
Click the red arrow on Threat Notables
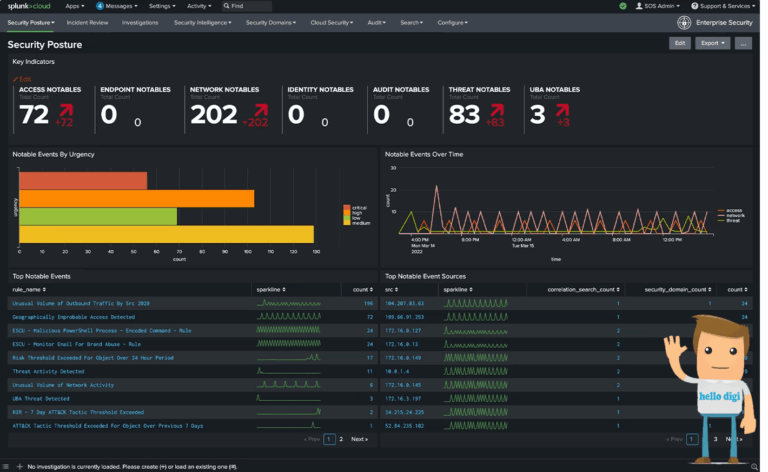tap(497, 110)
